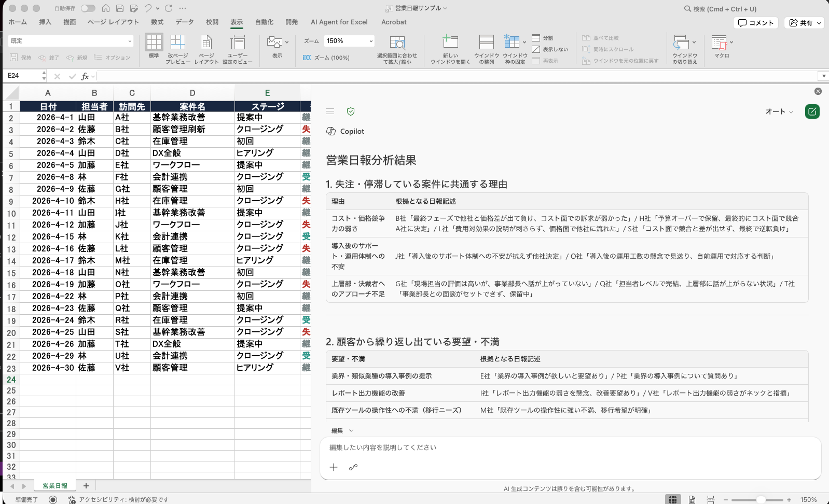Click the status bar zoom slider handle
Screen dimensions: 829x504
coord(761,500)
